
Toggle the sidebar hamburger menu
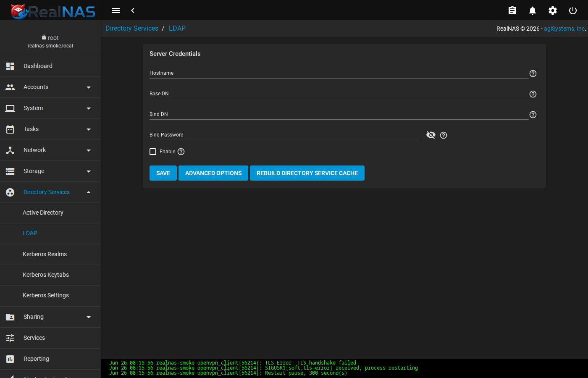point(116,10)
